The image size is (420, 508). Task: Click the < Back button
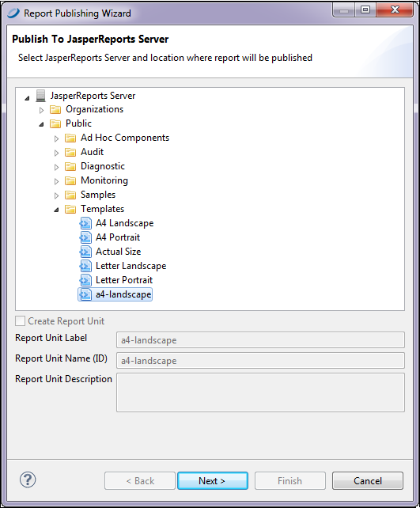click(x=140, y=481)
